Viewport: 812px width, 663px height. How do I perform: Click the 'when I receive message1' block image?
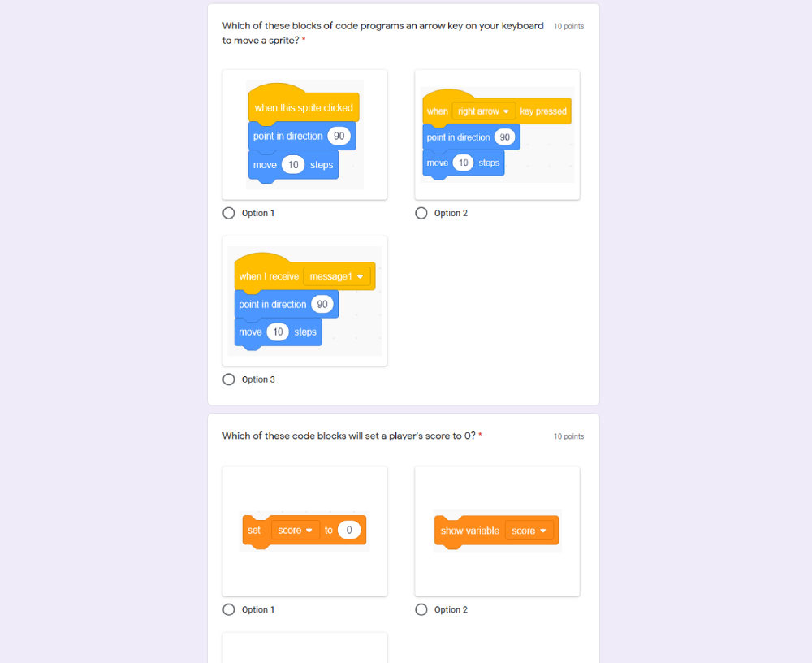[304, 301]
